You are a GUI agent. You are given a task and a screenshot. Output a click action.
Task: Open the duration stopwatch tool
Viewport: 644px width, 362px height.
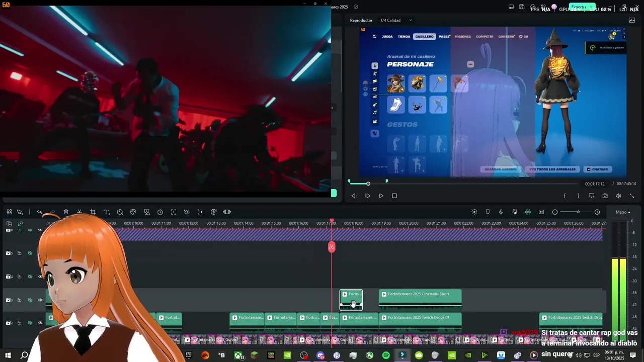[x=160, y=212]
